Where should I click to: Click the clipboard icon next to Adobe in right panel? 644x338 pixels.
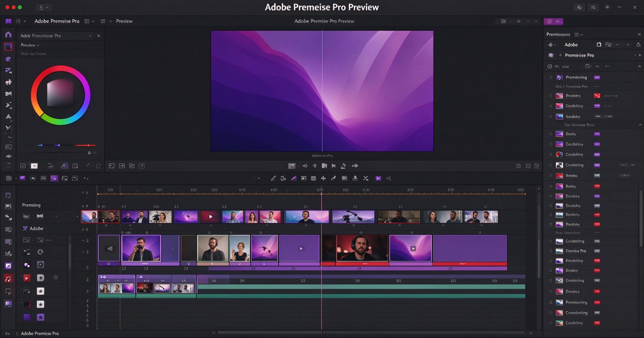coord(599,45)
